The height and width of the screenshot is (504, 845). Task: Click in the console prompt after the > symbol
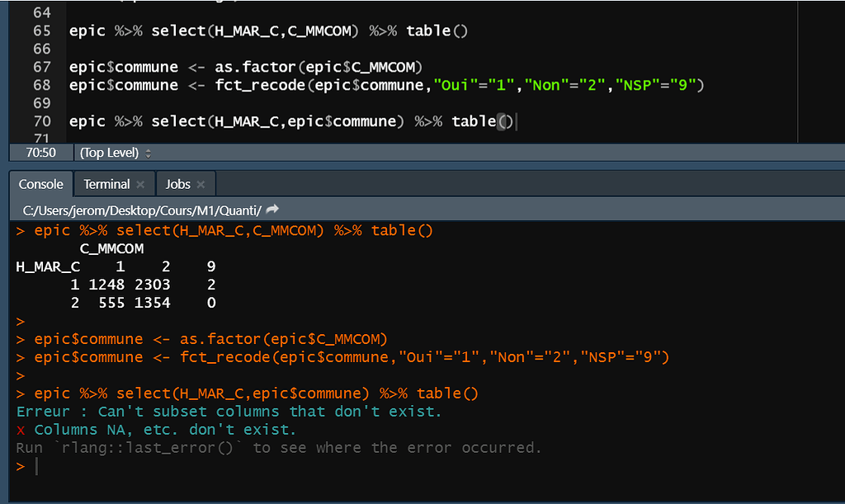(x=37, y=465)
